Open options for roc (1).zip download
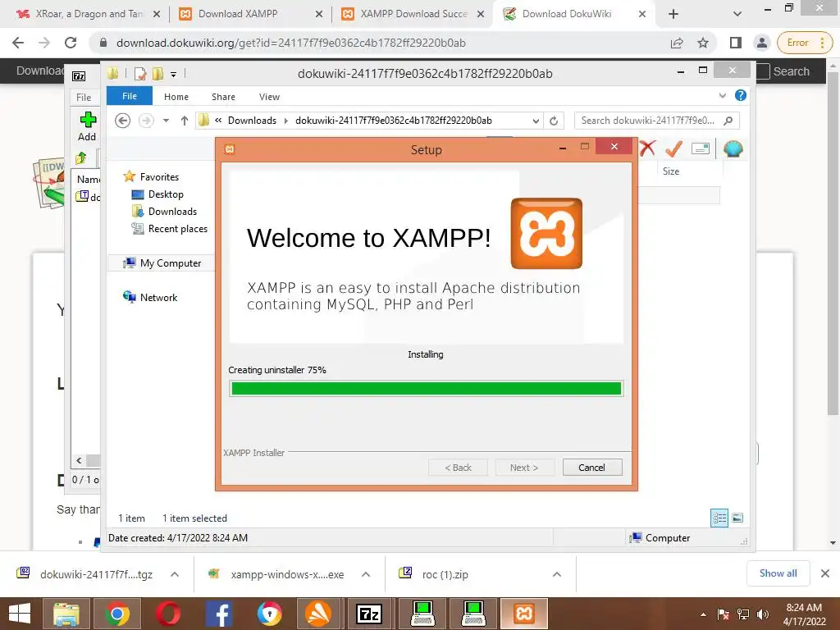Image resolution: width=840 pixels, height=630 pixels. (x=557, y=574)
